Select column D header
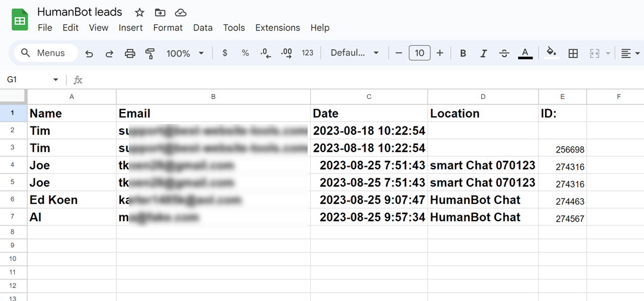644x301 pixels. tap(483, 97)
